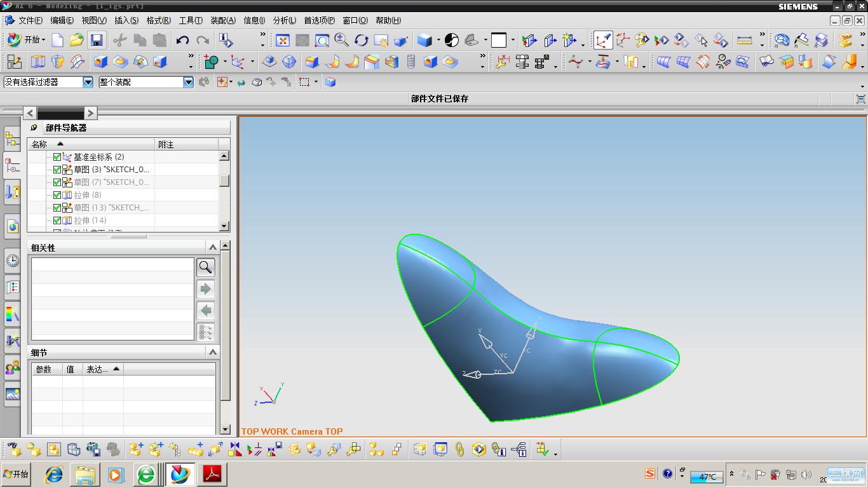Open the rectangle selection mode dropdown arrow
The width and height of the screenshot is (868, 488).
(316, 82)
